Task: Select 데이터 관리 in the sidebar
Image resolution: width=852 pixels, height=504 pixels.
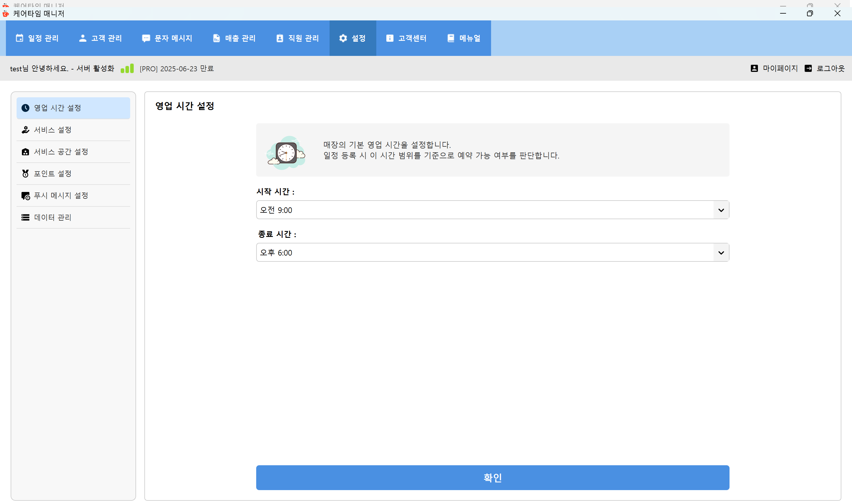Action: (x=52, y=217)
